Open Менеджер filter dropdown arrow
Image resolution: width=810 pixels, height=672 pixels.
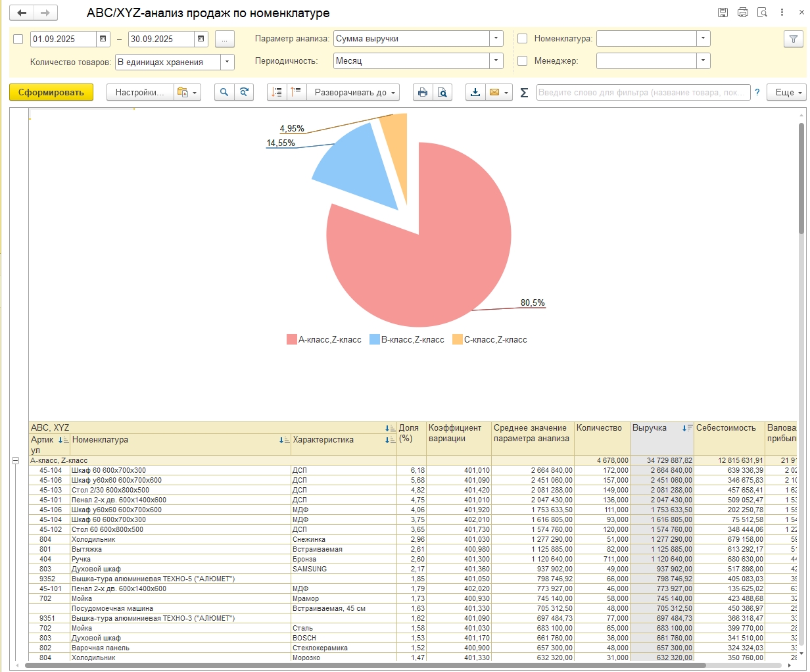tap(703, 61)
